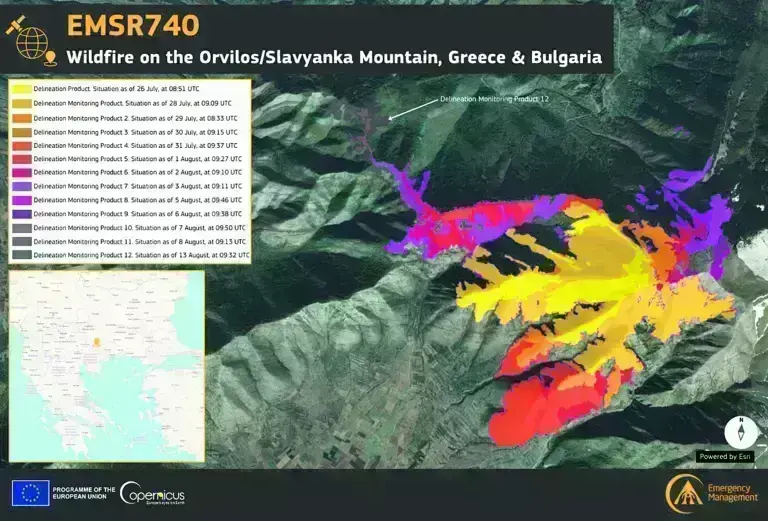Screen dimensions: 768x521
Task: Click 'Programme of the European Union' text
Action: (x=84, y=493)
